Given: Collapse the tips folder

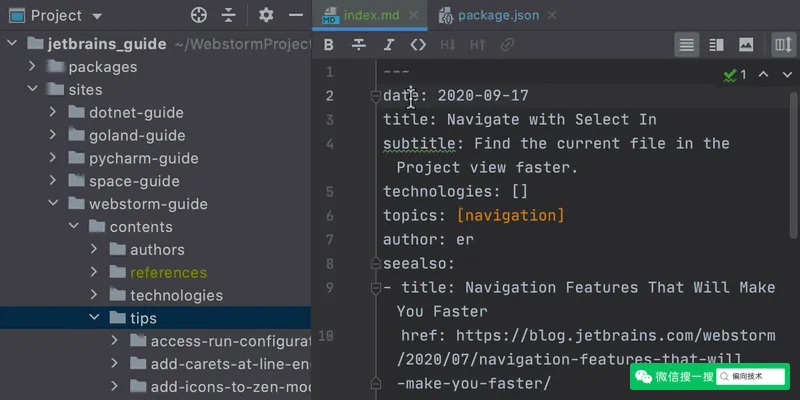Looking at the screenshot, I should point(94,317).
